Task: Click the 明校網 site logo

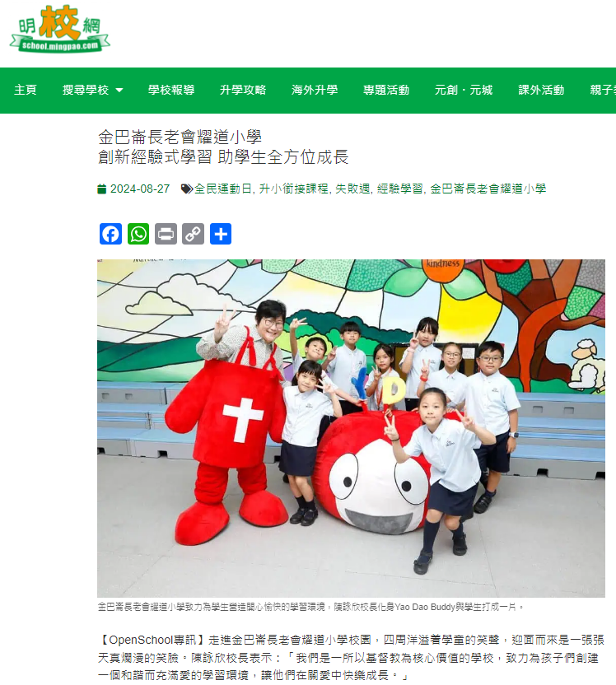Action: (x=60, y=29)
